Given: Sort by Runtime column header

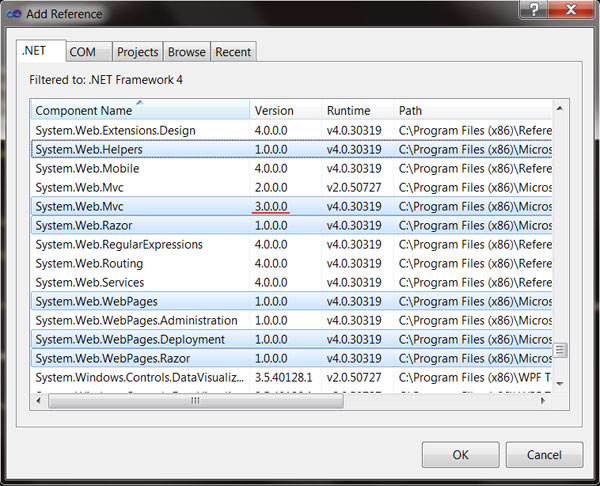Looking at the screenshot, I should [357, 110].
